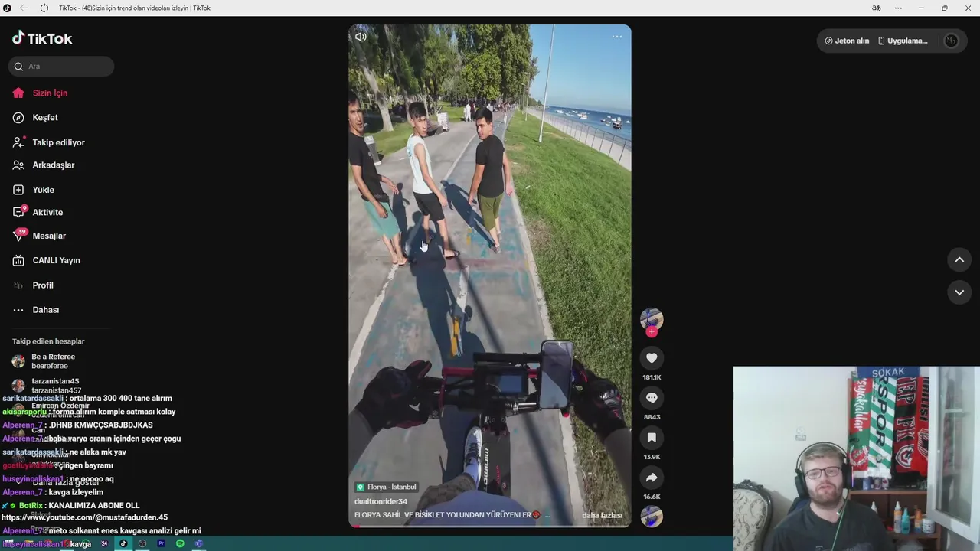Click Uygulama... get app button
The image size is (980, 551).
click(x=903, y=41)
